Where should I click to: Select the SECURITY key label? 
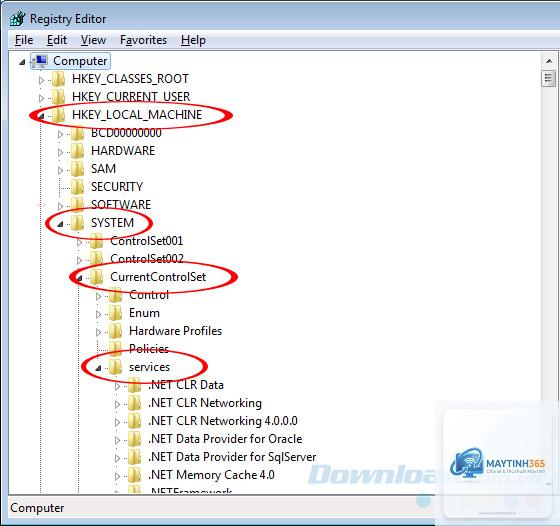point(117,187)
